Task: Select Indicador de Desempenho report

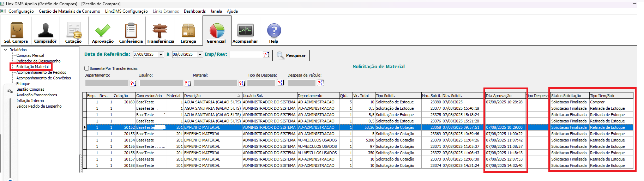Action: point(38,61)
